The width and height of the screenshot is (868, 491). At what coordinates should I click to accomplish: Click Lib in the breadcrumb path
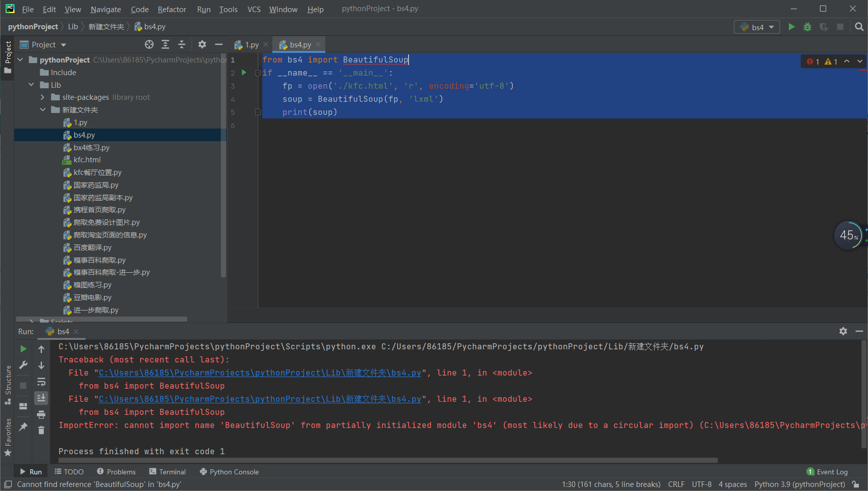pyautogui.click(x=73, y=27)
